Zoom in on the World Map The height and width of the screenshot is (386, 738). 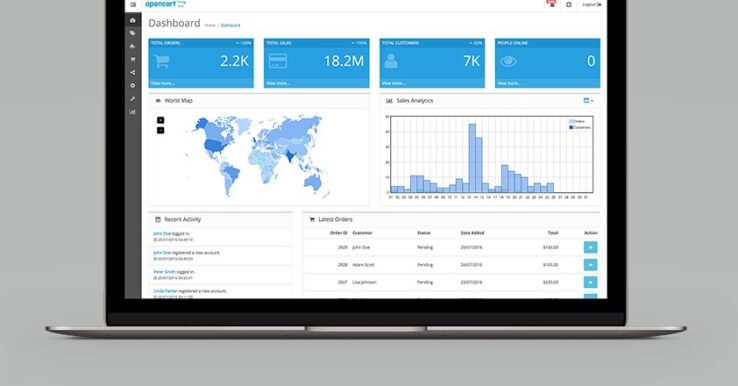point(160,121)
